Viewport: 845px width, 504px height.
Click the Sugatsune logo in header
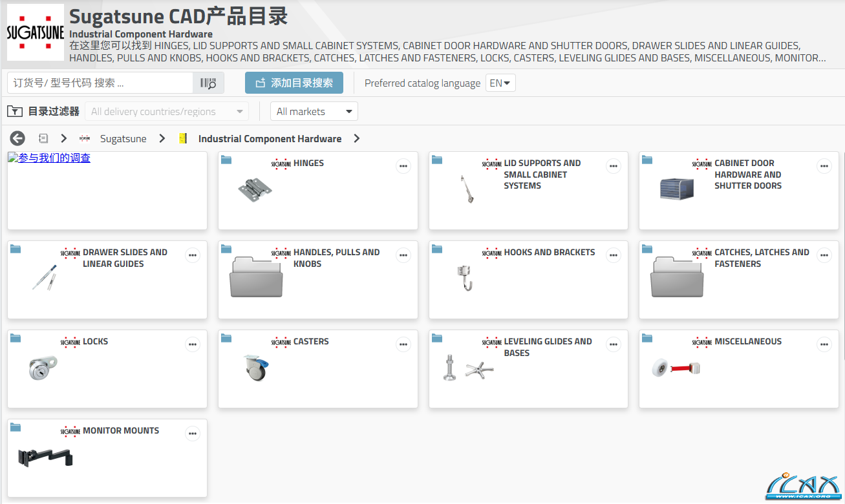[36, 32]
